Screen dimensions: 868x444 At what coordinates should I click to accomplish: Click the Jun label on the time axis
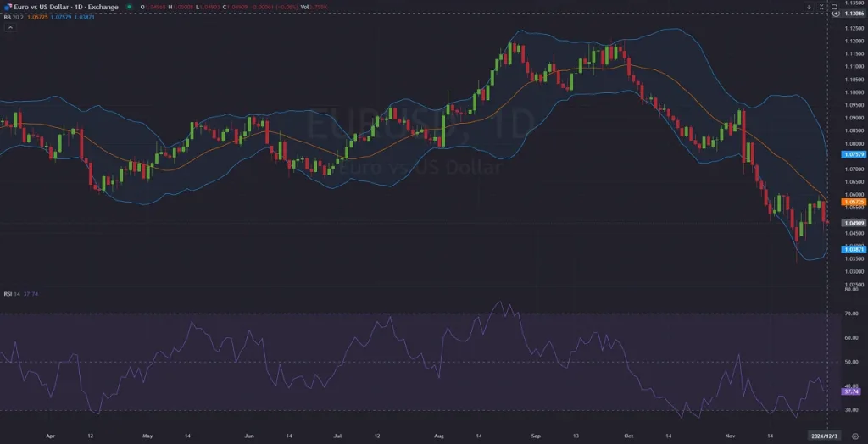tap(248, 436)
